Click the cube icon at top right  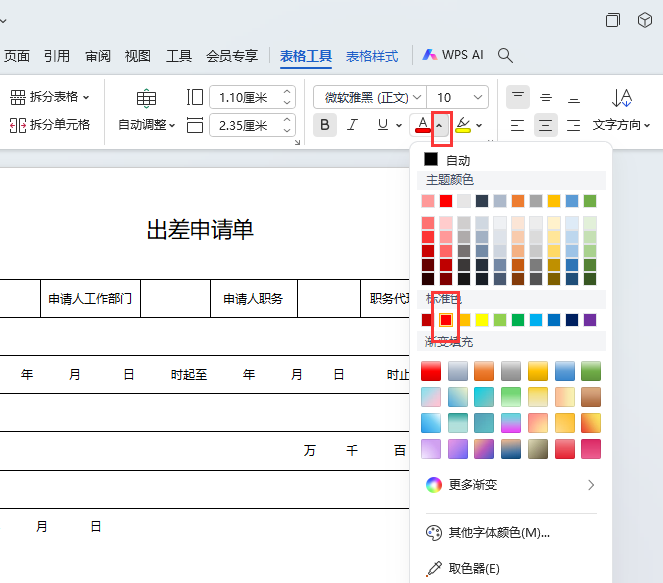click(645, 20)
